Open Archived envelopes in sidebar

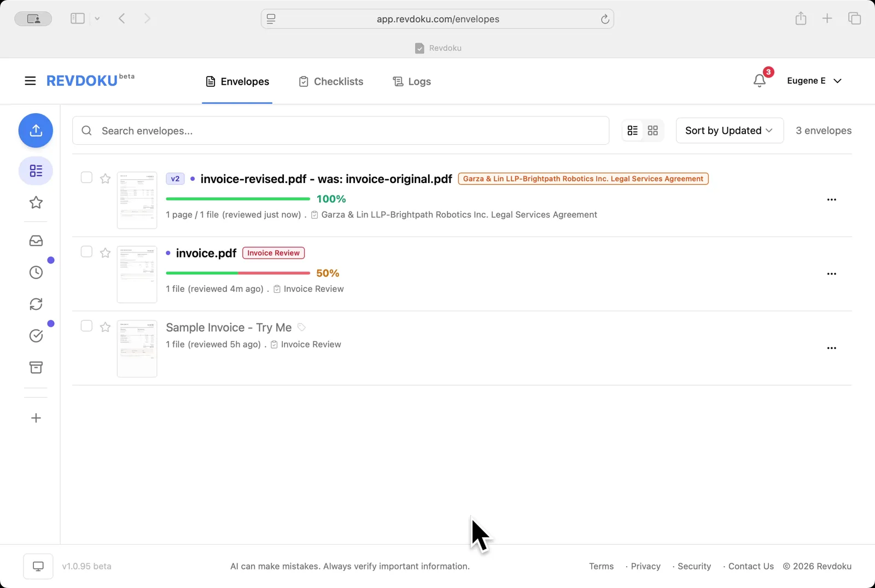tap(36, 367)
